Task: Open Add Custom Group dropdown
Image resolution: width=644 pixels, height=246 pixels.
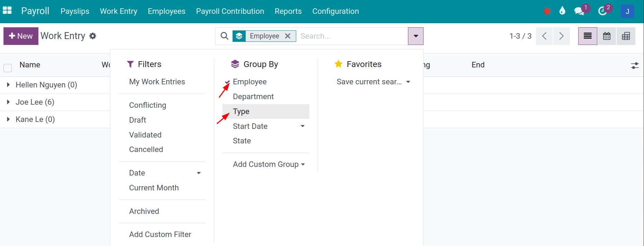Action: [x=269, y=164]
